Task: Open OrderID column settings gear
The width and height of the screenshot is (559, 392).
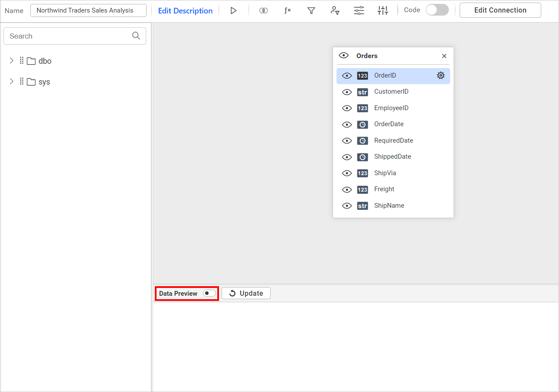Action: click(x=441, y=75)
